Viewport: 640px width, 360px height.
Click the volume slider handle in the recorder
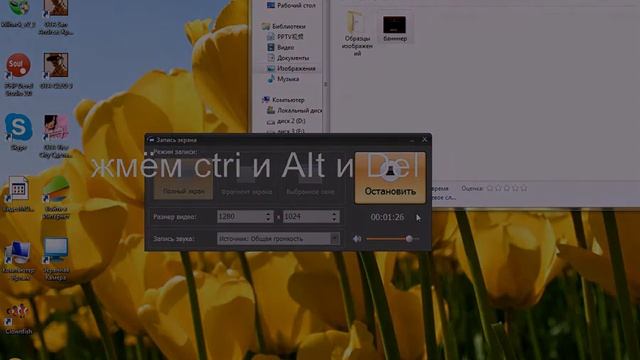pyautogui.click(x=409, y=239)
